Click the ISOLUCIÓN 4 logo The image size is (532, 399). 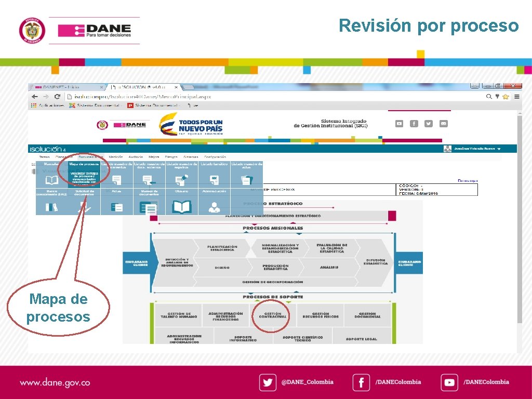pyautogui.click(x=47, y=149)
